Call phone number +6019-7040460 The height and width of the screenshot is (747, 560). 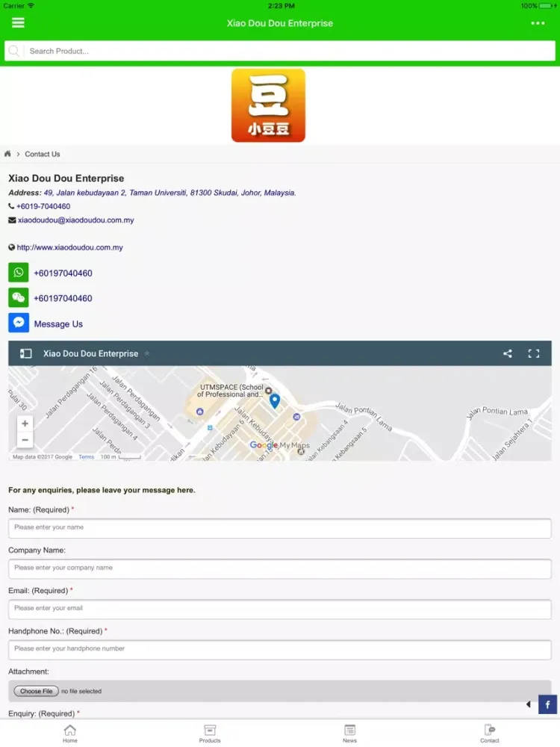point(43,206)
